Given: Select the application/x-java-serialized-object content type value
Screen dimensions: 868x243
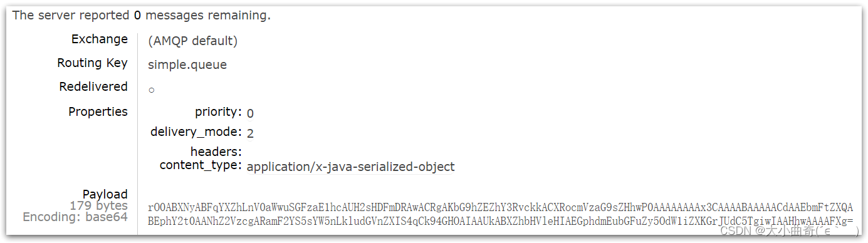Looking at the screenshot, I should point(351,167).
